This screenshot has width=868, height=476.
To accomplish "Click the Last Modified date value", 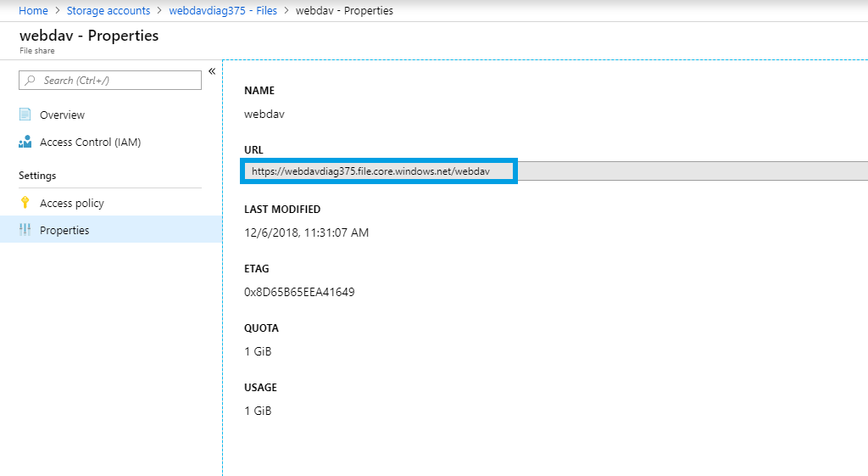I will 306,232.
